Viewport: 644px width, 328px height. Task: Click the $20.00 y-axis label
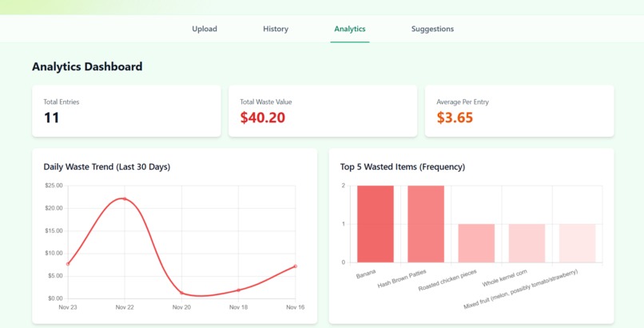(54, 208)
